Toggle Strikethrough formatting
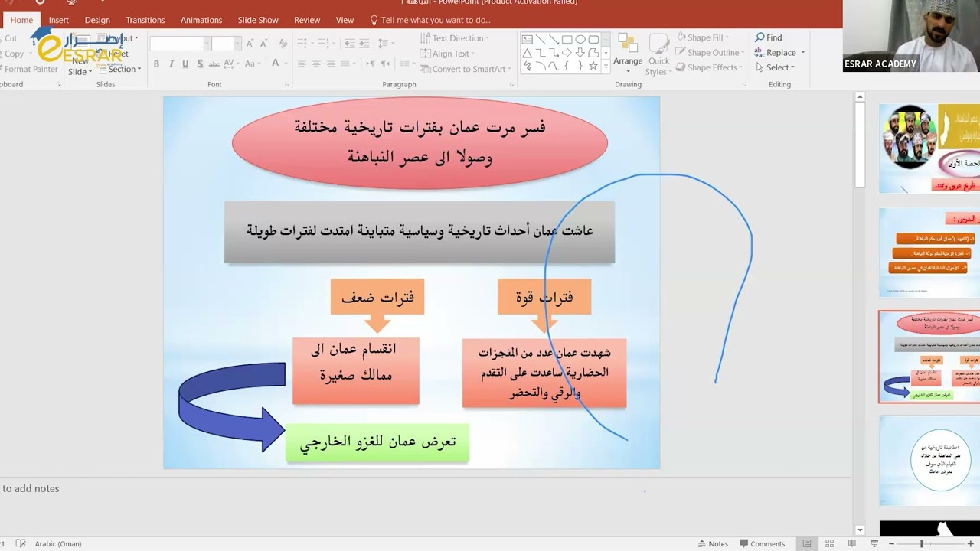This screenshot has width=980, height=551. [215, 64]
